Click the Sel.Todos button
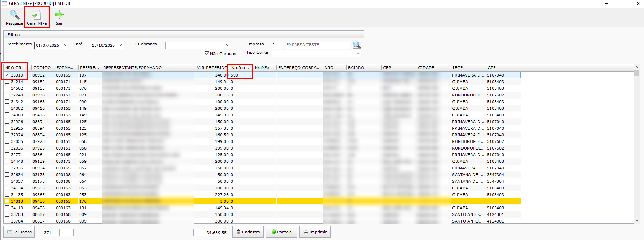Image resolution: width=644 pixels, height=240 pixels. click(19, 232)
